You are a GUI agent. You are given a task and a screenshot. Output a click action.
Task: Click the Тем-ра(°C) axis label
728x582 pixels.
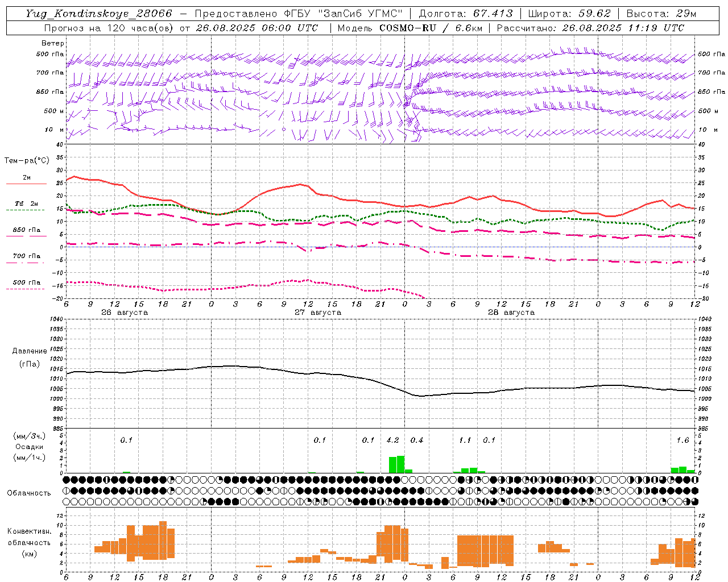27,161
